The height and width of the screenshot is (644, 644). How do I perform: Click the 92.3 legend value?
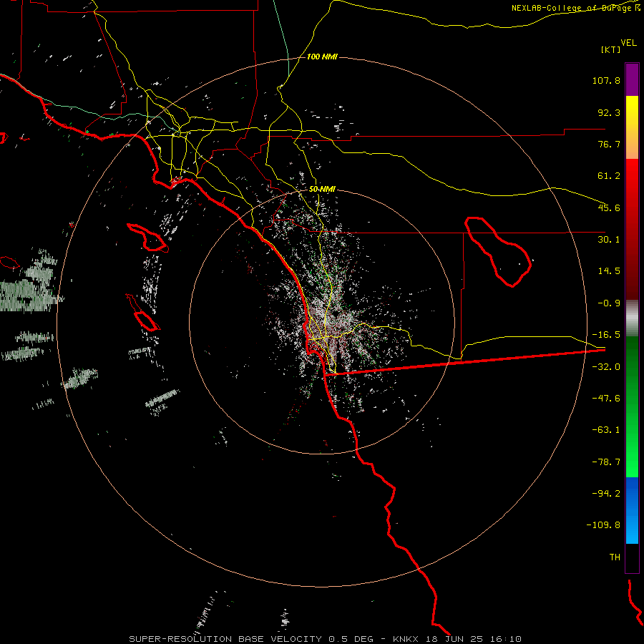coord(609,112)
